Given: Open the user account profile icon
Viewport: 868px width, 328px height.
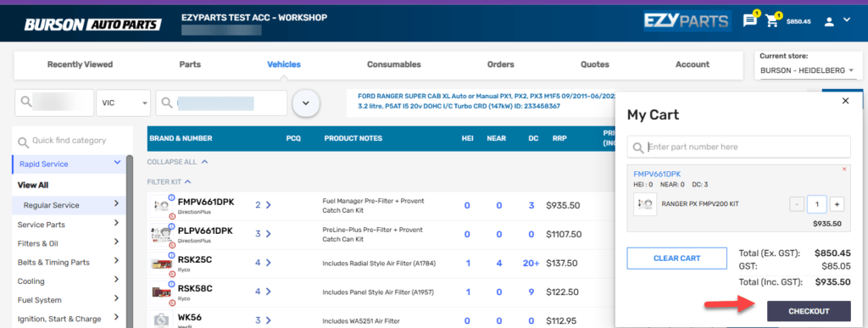Looking at the screenshot, I should 829,21.
